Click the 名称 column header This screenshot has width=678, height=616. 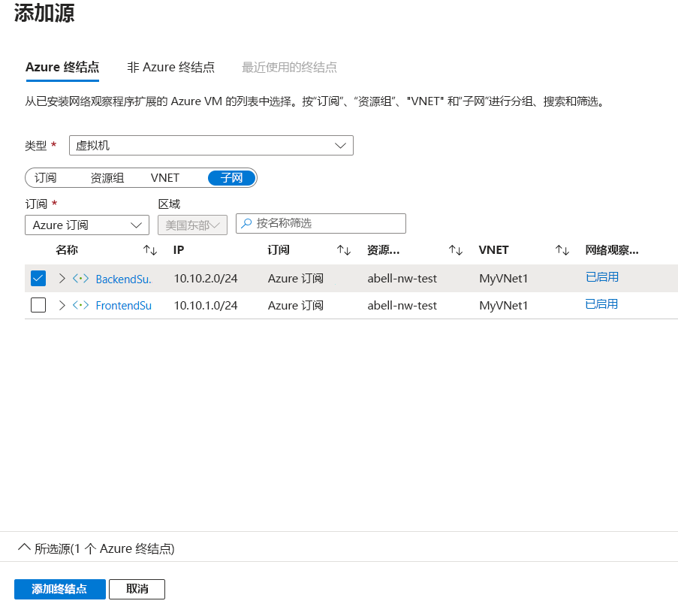tap(67, 250)
